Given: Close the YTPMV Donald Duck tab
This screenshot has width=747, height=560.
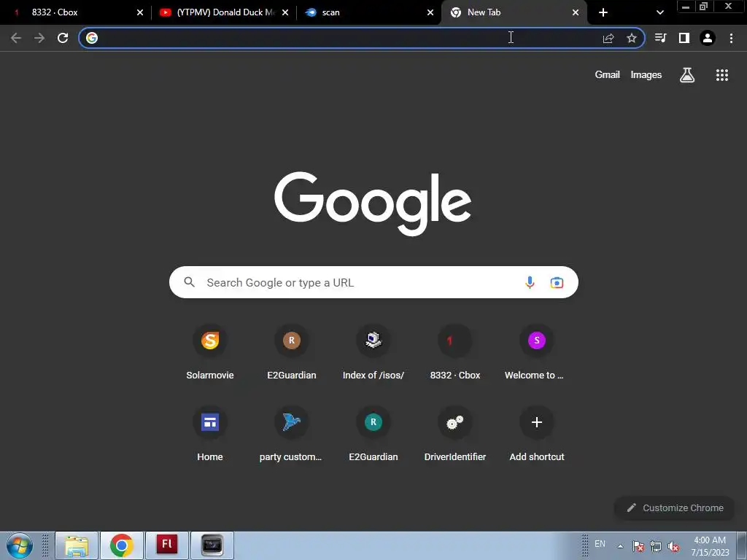Looking at the screenshot, I should tap(285, 12).
